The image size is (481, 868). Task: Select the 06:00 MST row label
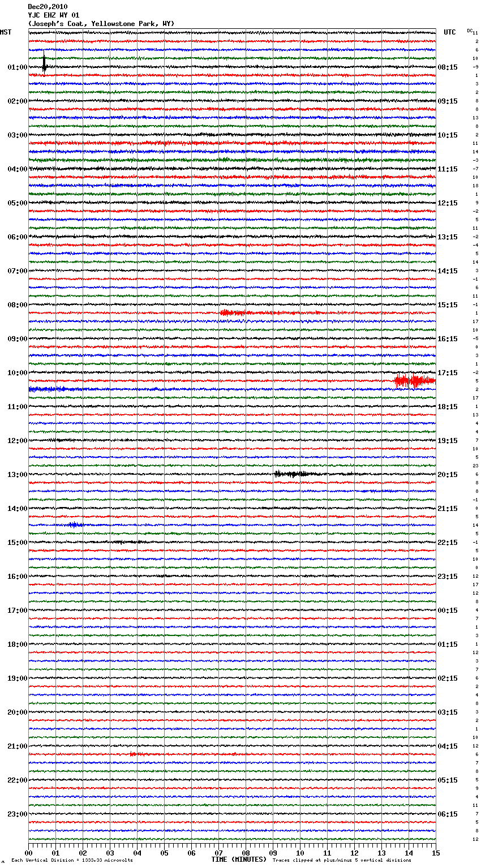point(17,237)
